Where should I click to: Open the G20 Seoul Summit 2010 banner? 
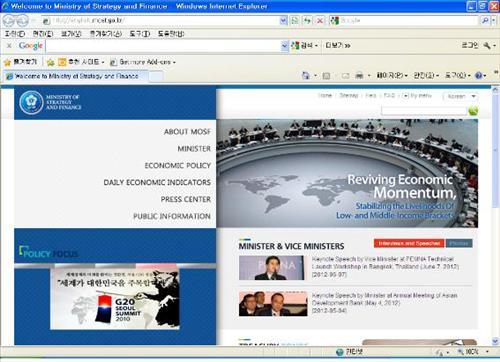point(115,299)
